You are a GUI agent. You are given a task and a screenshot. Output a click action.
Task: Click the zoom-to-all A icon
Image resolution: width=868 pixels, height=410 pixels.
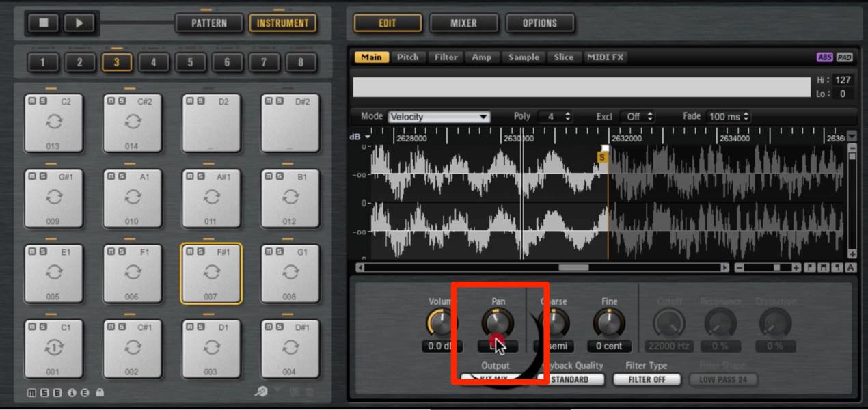[851, 268]
